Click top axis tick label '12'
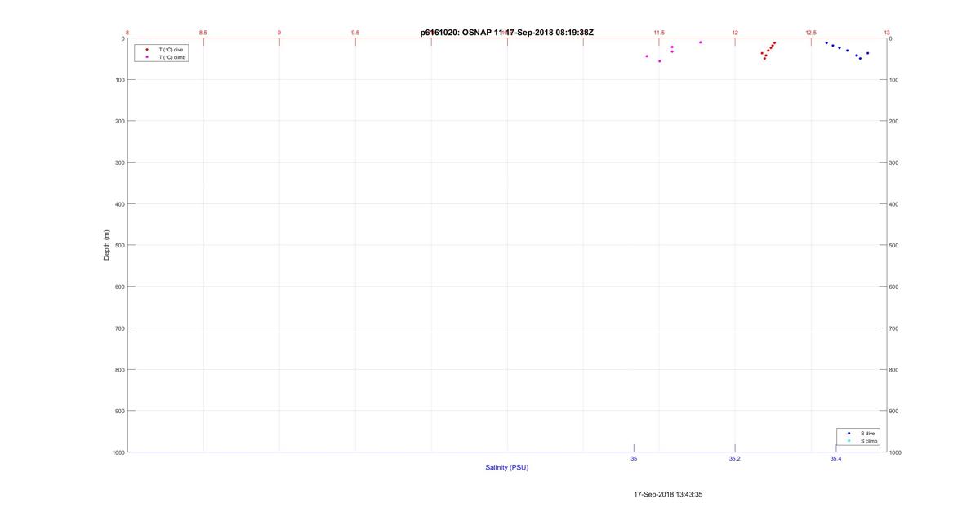The height and width of the screenshot is (508, 980). pos(735,33)
